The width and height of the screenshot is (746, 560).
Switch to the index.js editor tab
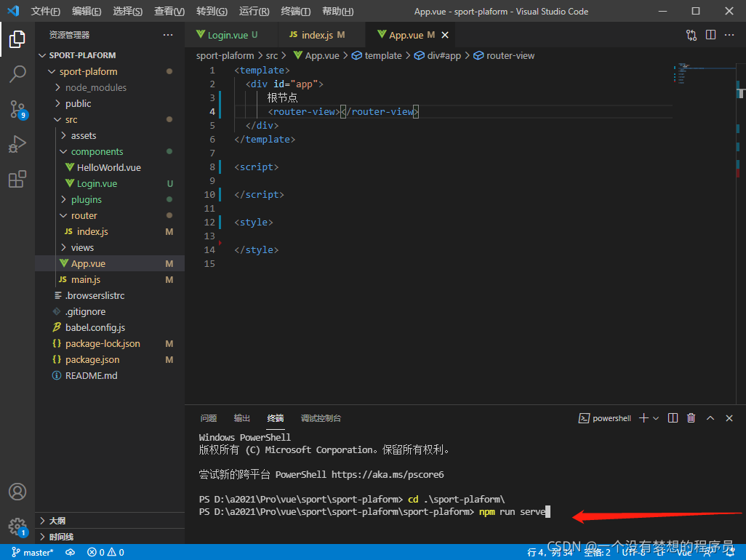click(317, 35)
